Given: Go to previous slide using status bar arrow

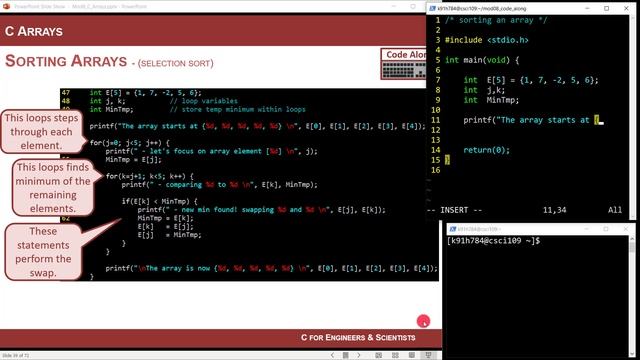Looking at the screenshot, I should pos(332,355).
